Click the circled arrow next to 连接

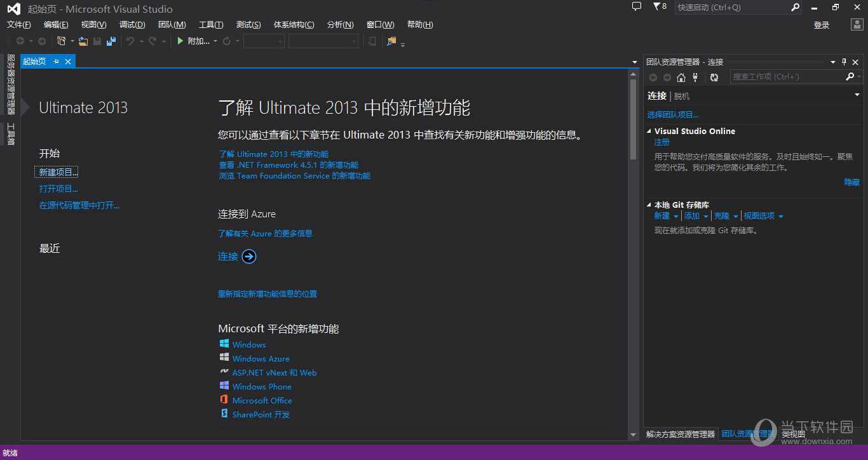(249, 256)
